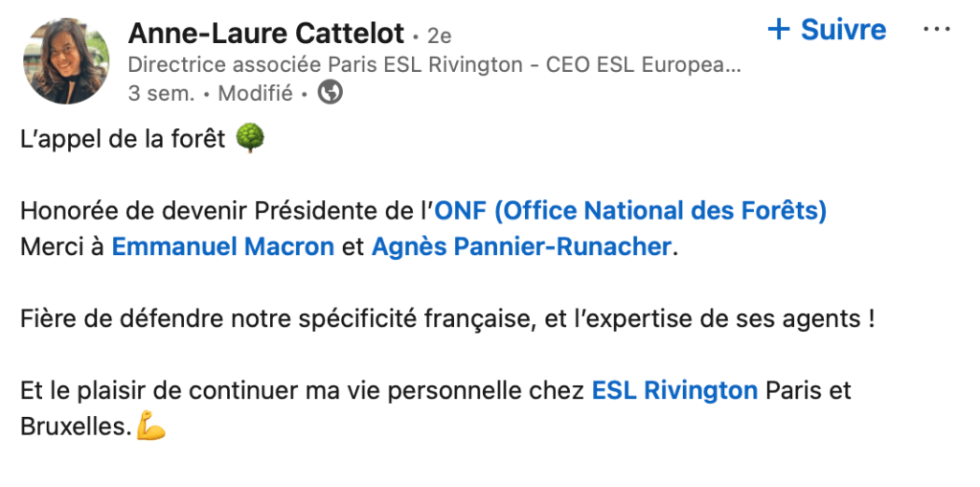Viewport: 980px width, 487px height.
Task: Open the Emmanuel Macron mention
Action: [223, 246]
